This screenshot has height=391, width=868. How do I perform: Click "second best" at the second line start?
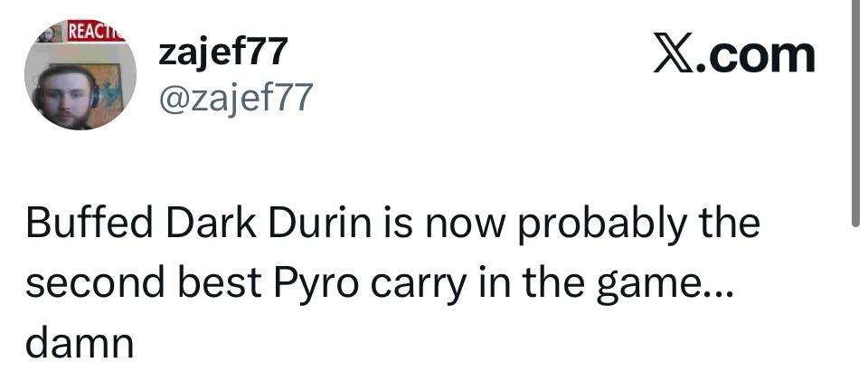coord(144,281)
